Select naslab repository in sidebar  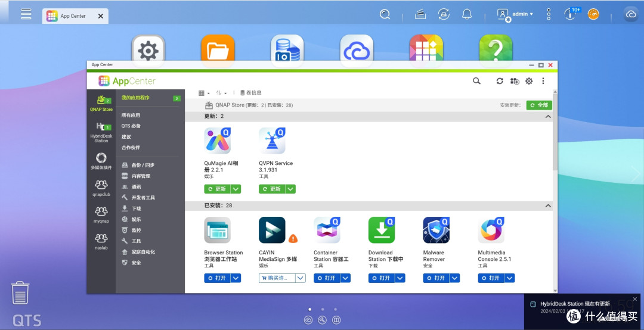[x=101, y=242]
